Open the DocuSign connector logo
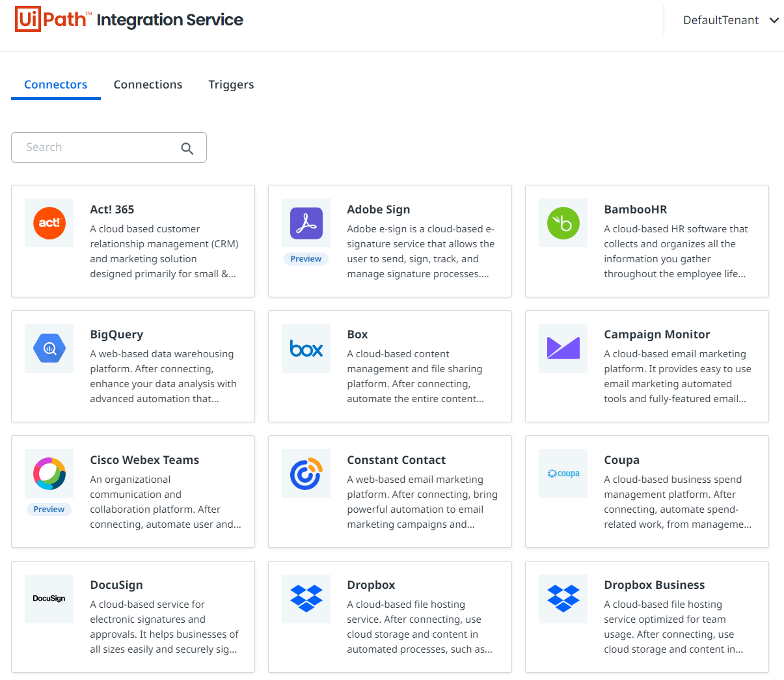This screenshot has width=784, height=680. click(49, 599)
